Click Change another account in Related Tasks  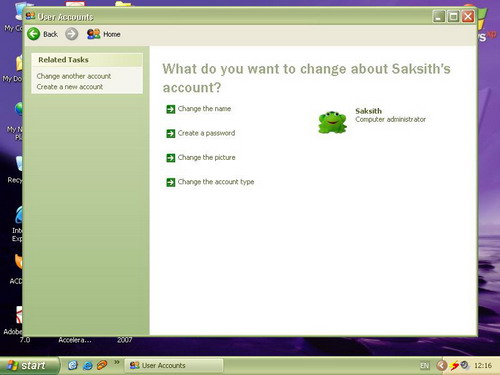[x=74, y=76]
